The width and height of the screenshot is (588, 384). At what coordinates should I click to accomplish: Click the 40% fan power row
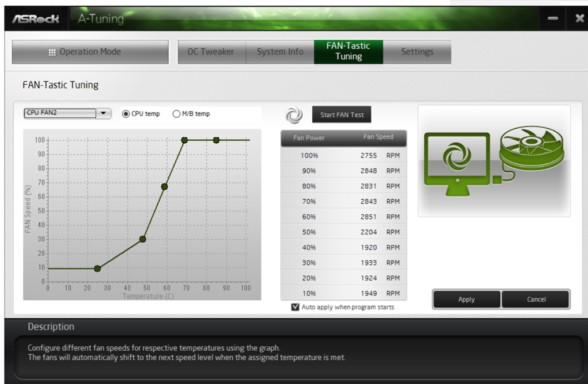(x=343, y=248)
